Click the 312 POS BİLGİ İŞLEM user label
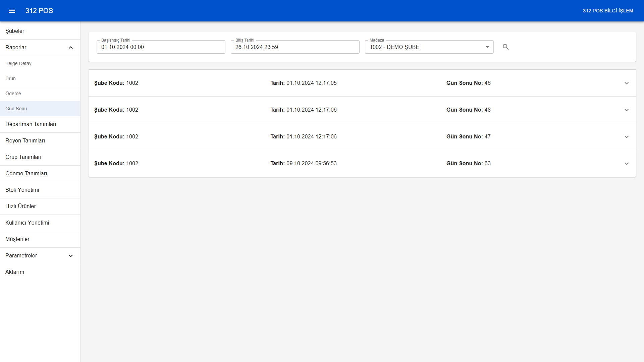This screenshot has width=644, height=362. coord(608,11)
